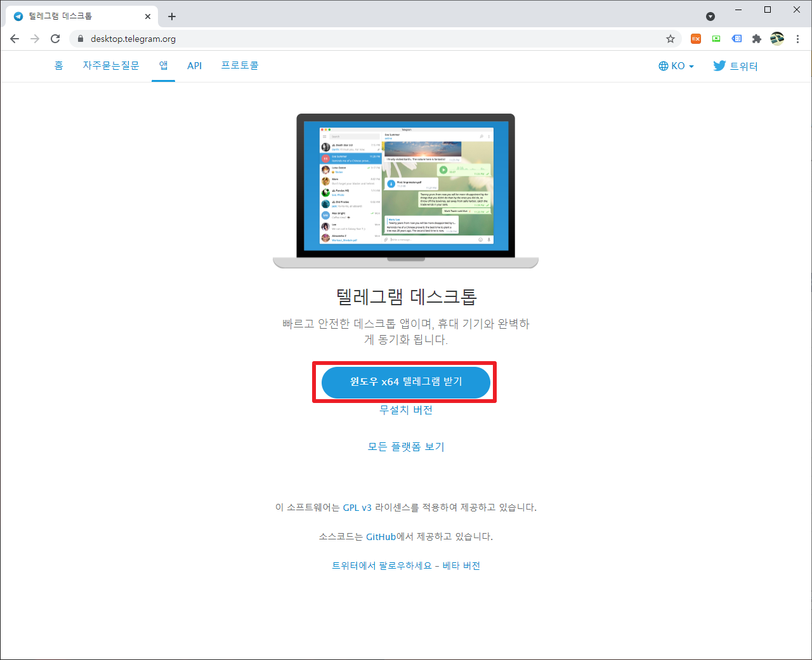Click 트위터에서 팔로우하세요 link
The width and height of the screenshot is (812, 660).
tap(382, 565)
